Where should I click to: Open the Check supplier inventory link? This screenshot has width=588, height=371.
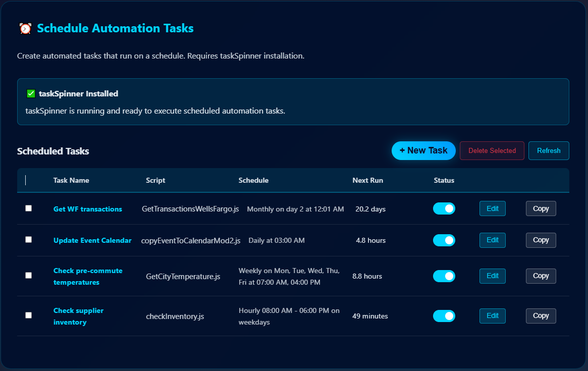coord(78,316)
